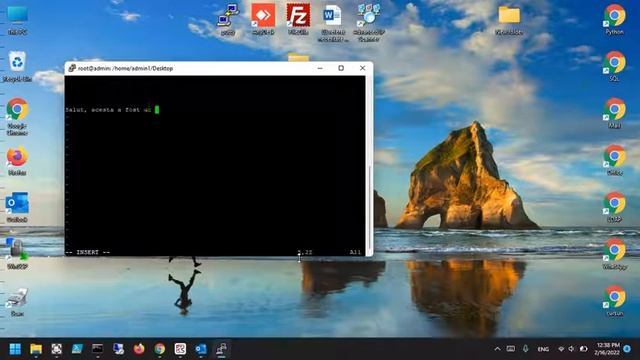This screenshot has width=640, height=360.
Task: Open the clock and date flyout
Action: (608, 349)
